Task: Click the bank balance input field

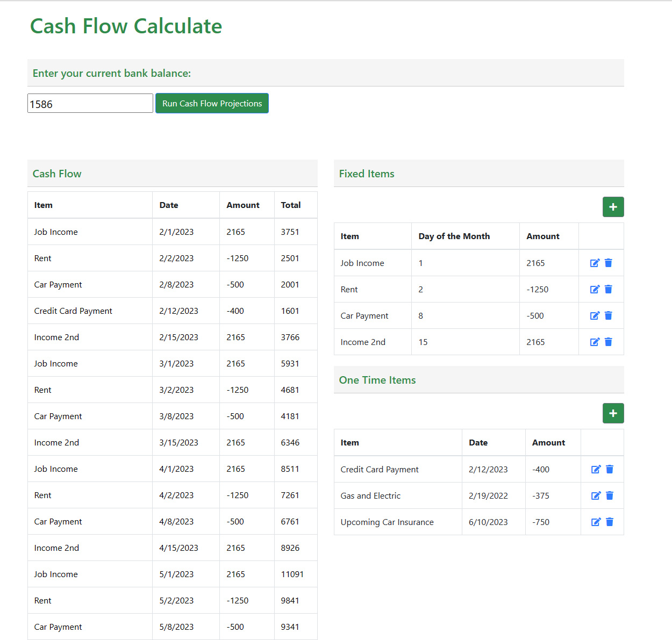Action: tap(90, 103)
